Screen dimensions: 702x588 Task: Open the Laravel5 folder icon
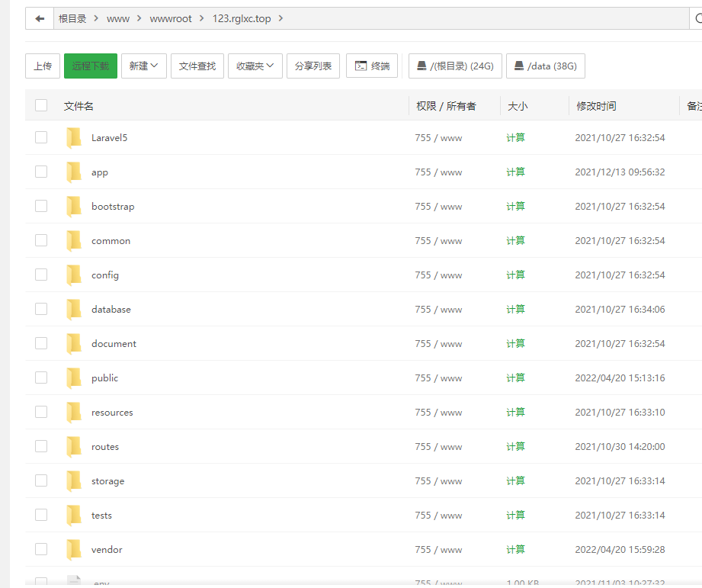pos(74,138)
